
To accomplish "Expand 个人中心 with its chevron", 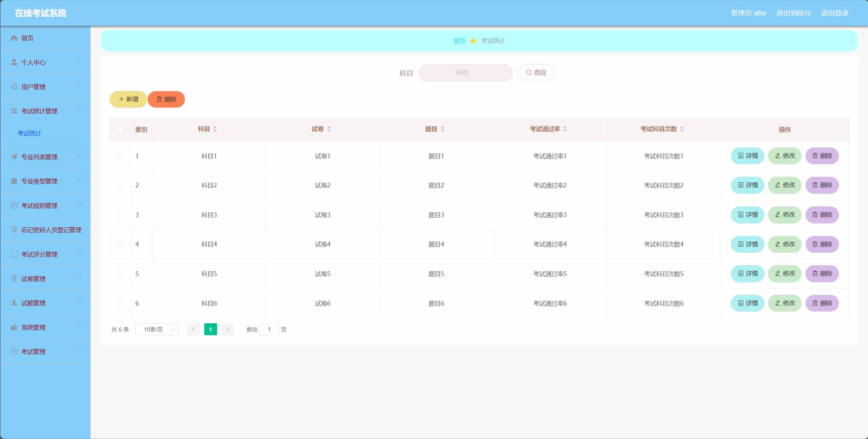I will [x=79, y=62].
